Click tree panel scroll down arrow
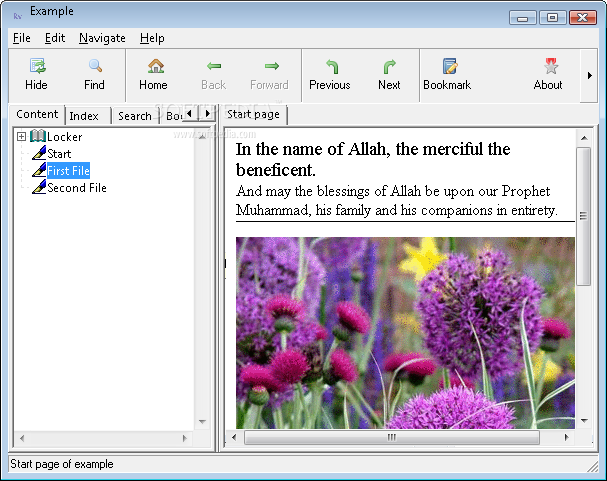The image size is (607, 481). (x=202, y=421)
